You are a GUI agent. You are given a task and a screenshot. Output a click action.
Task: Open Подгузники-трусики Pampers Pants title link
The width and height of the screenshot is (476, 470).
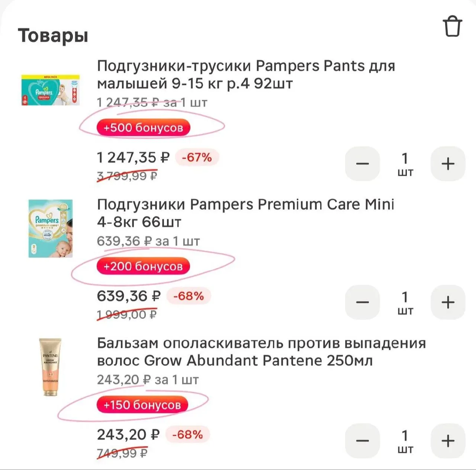point(246,74)
